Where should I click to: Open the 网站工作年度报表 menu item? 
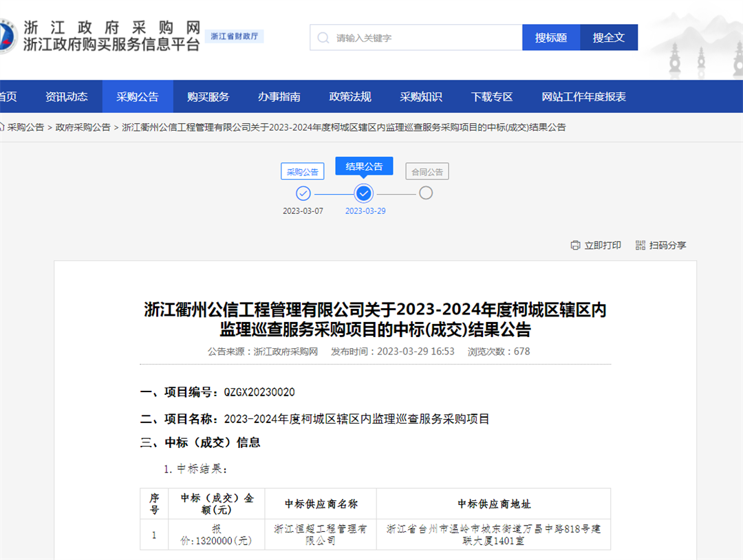tap(584, 96)
